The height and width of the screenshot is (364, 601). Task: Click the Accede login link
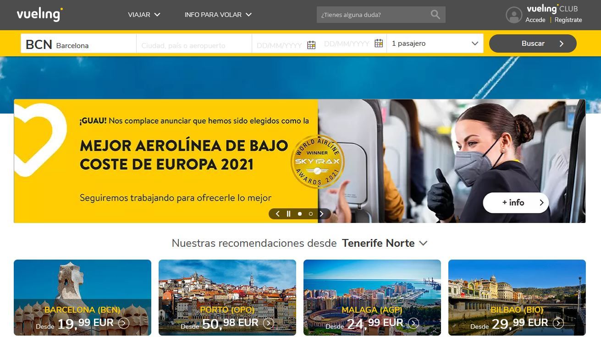(535, 20)
